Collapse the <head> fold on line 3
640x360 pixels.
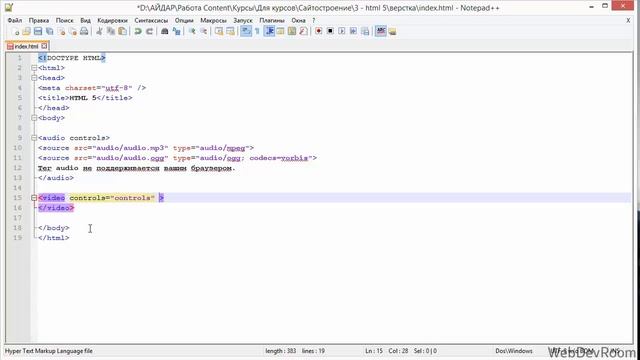click(x=34, y=78)
